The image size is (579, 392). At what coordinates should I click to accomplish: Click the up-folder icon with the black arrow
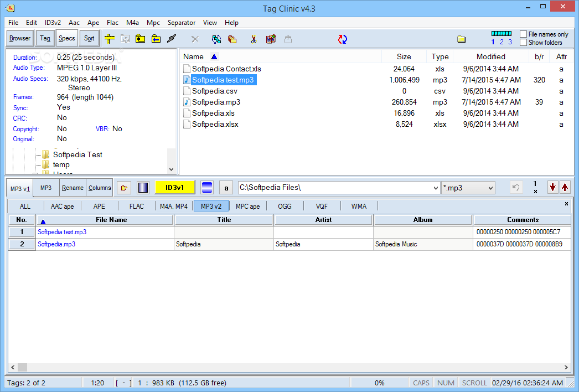point(140,39)
